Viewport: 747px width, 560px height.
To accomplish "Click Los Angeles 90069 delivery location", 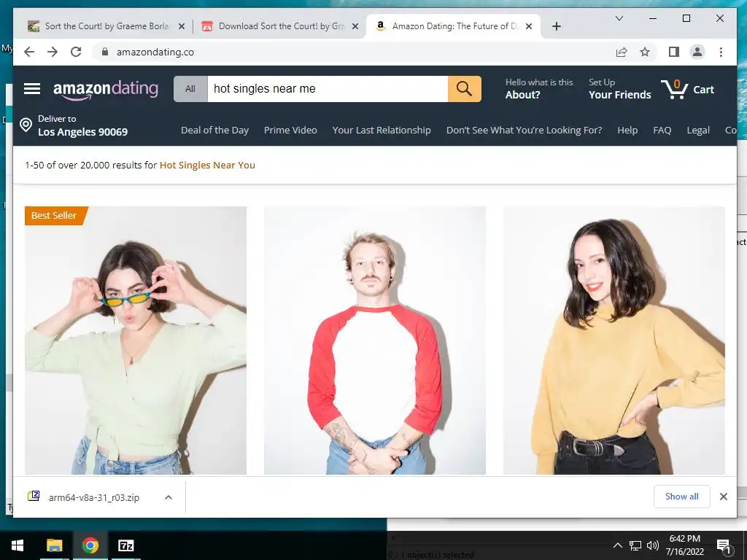I will tap(83, 132).
